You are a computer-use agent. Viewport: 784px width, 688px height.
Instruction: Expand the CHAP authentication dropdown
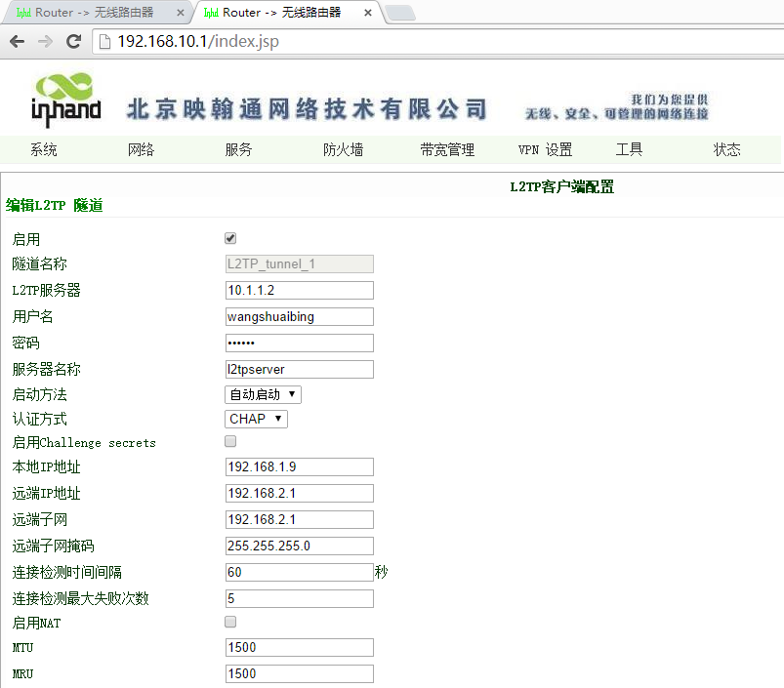[x=256, y=419]
